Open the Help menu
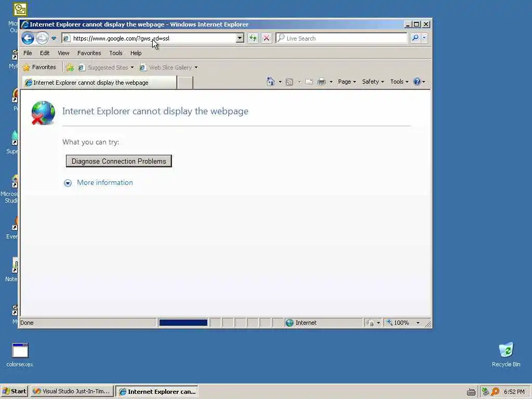 (136, 53)
